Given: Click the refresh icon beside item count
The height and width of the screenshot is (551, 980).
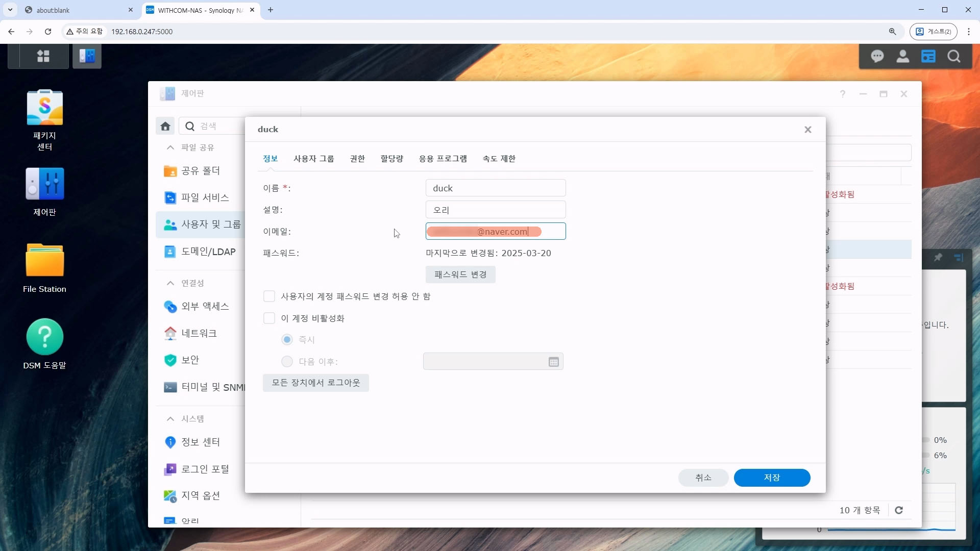Looking at the screenshot, I should pos(899,510).
